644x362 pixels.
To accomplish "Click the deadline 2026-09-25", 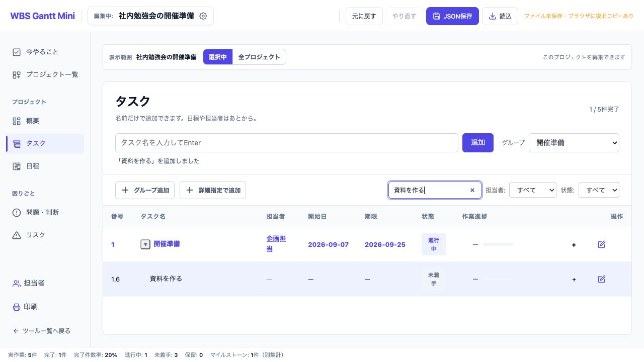I will (385, 244).
